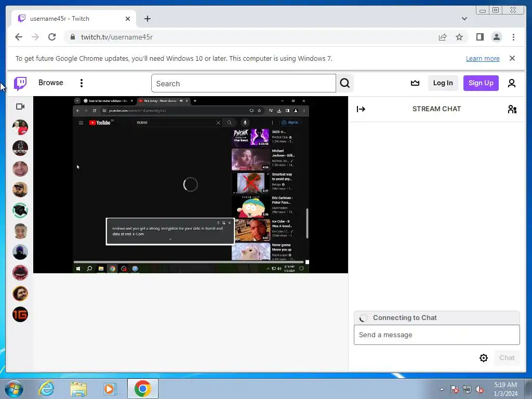Click the Send a message field
The height and width of the screenshot is (399, 532).
[x=436, y=335]
